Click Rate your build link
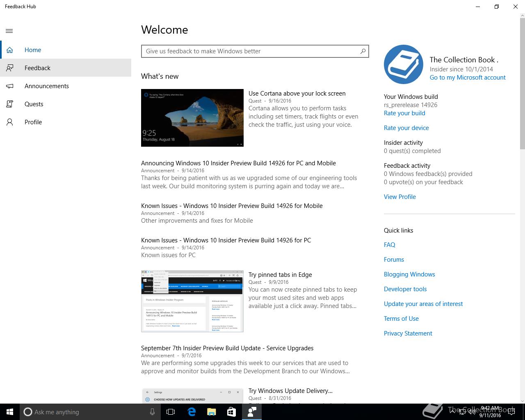This screenshot has width=525, height=420. pyautogui.click(x=404, y=113)
